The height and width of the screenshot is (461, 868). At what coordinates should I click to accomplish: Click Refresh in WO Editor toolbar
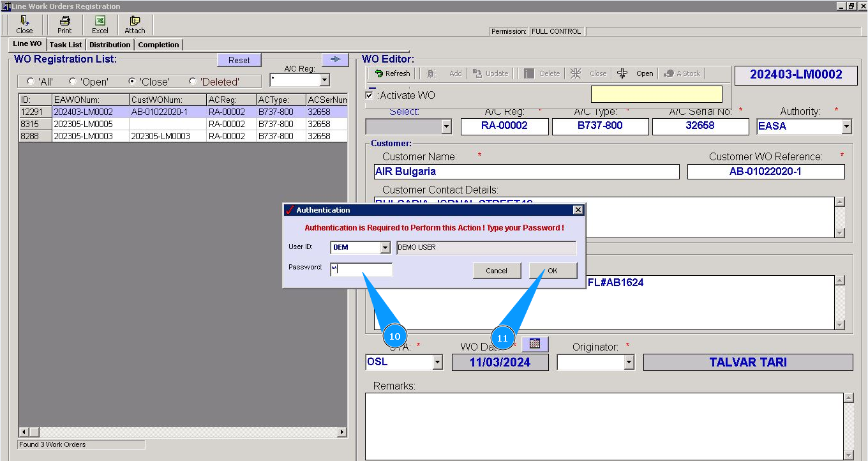click(x=392, y=73)
